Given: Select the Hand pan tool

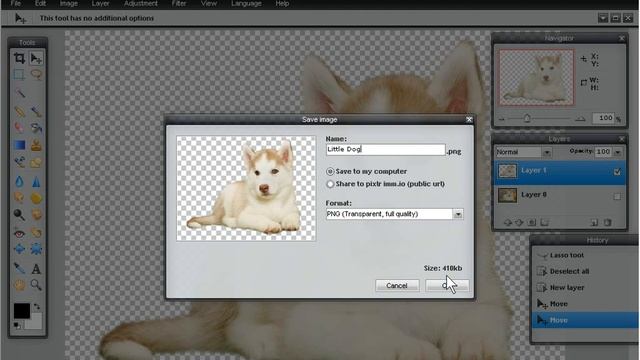Looking at the screenshot, I should [19, 284].
